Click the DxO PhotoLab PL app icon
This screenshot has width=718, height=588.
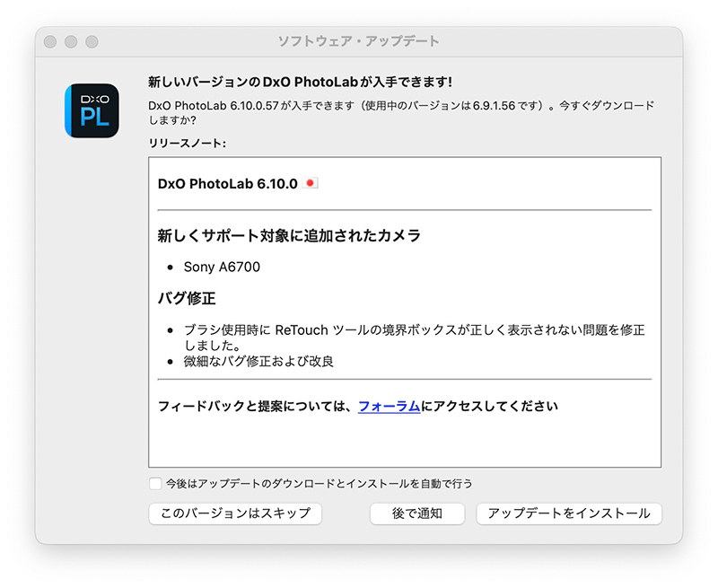[x=92, y=110]
